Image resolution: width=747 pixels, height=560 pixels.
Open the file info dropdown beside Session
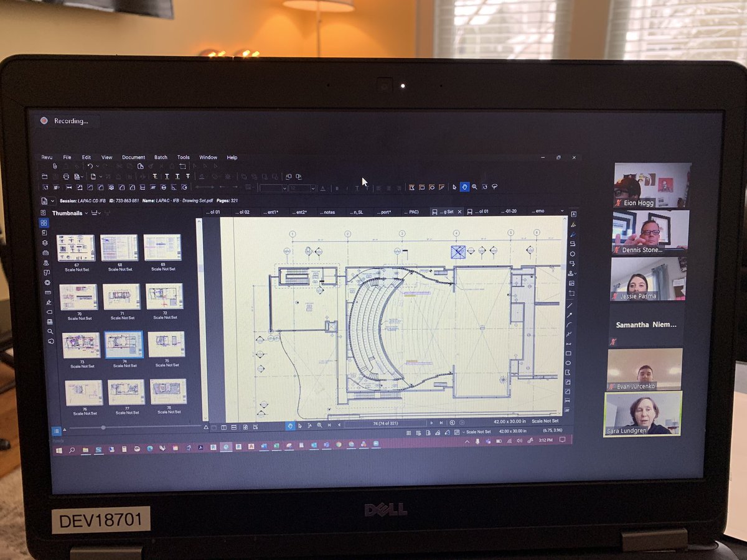click(52, 201)
